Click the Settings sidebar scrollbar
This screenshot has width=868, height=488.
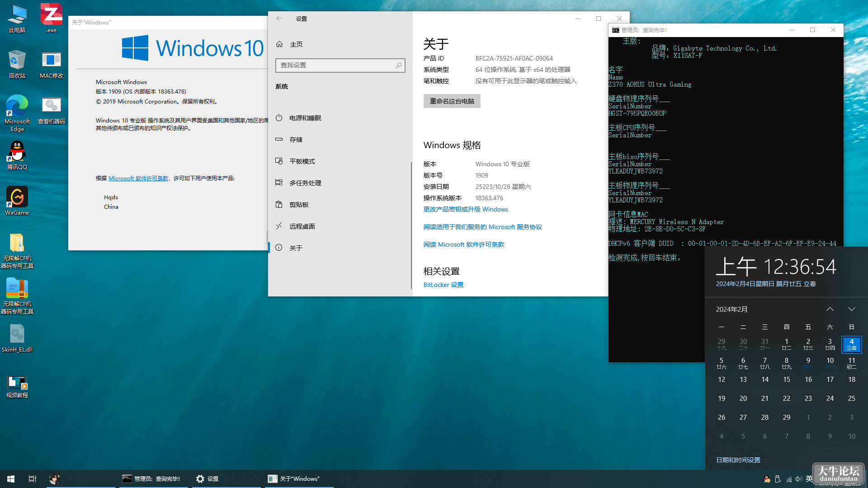coord(411,225)
